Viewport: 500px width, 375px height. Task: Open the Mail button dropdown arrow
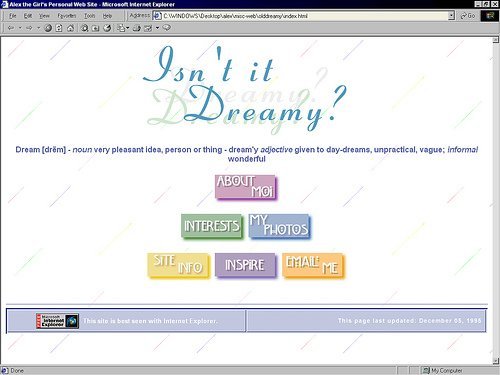click(x=128, y=28)
